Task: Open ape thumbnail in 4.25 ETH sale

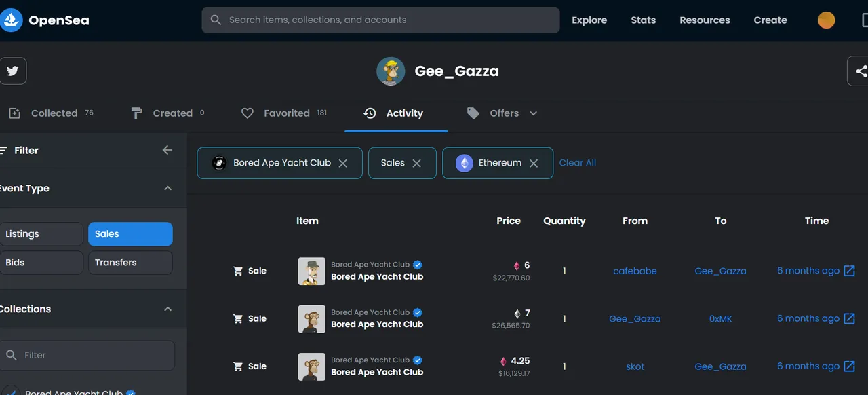Action: (x=312, y=366)
